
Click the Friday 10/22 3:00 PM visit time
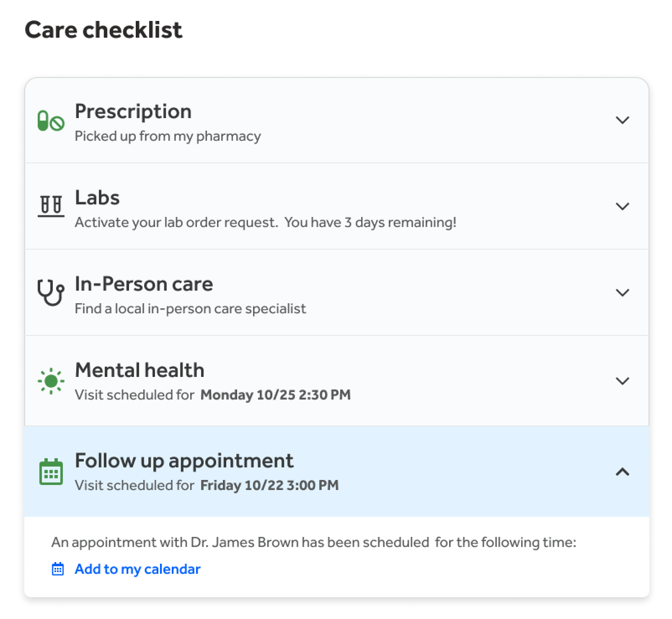pyautogui.click(x=269, y=485)
